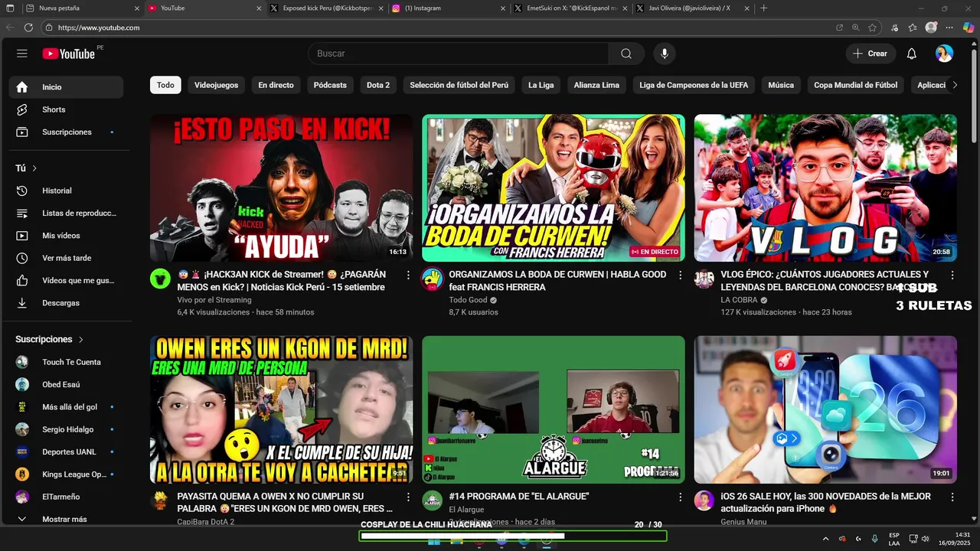
Task: Open options menu for BODA DE CURWEN video
Action: (x=680, y=275)
